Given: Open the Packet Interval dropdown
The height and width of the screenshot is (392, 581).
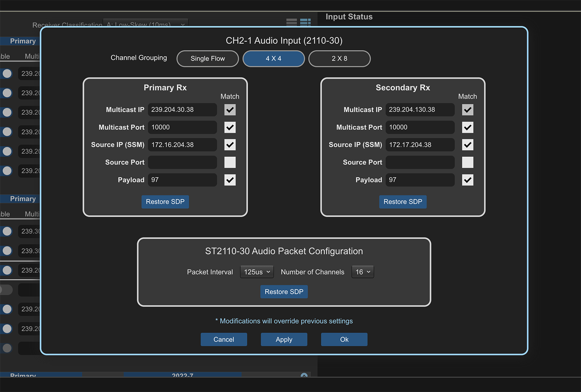Looking at the screenshot, I should coord(257,272).
